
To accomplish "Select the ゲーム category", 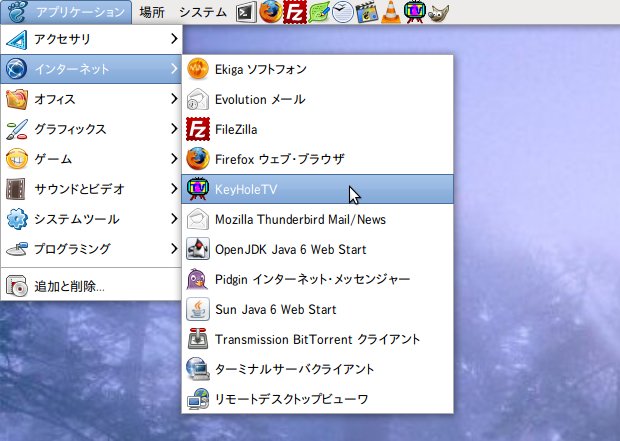I will tap(91, 159).
